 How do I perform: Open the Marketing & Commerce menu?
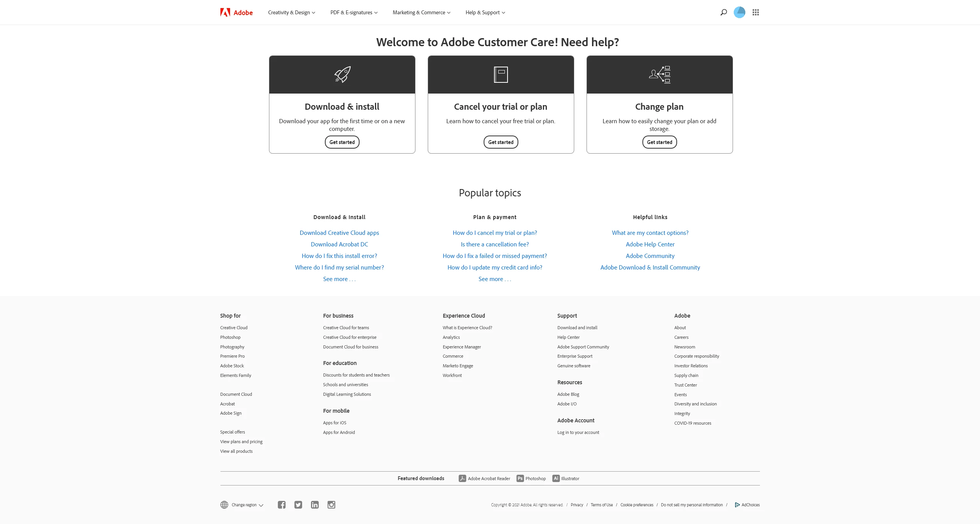pyautogui.click(x=421, y=12)
